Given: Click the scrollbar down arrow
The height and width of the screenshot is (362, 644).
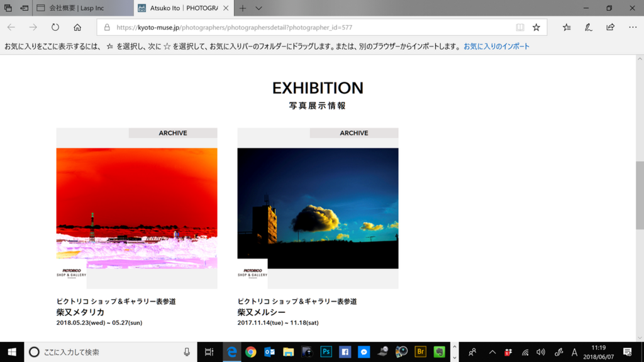Looking at the screenshot, I should (640, 337).
